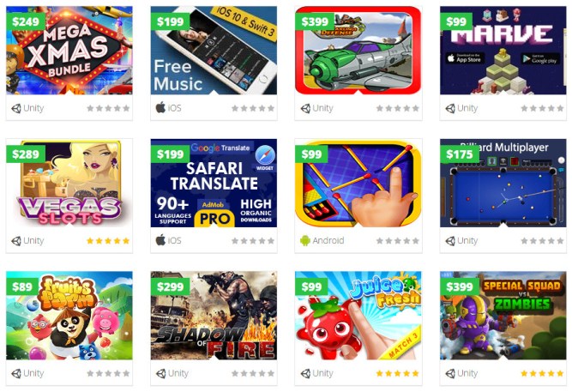The height and width of the screenshot is (392, 572).
Task: Open Juice Fresh match 3 thumbnail
Action: pyautogui.click(x=358, y=316)
